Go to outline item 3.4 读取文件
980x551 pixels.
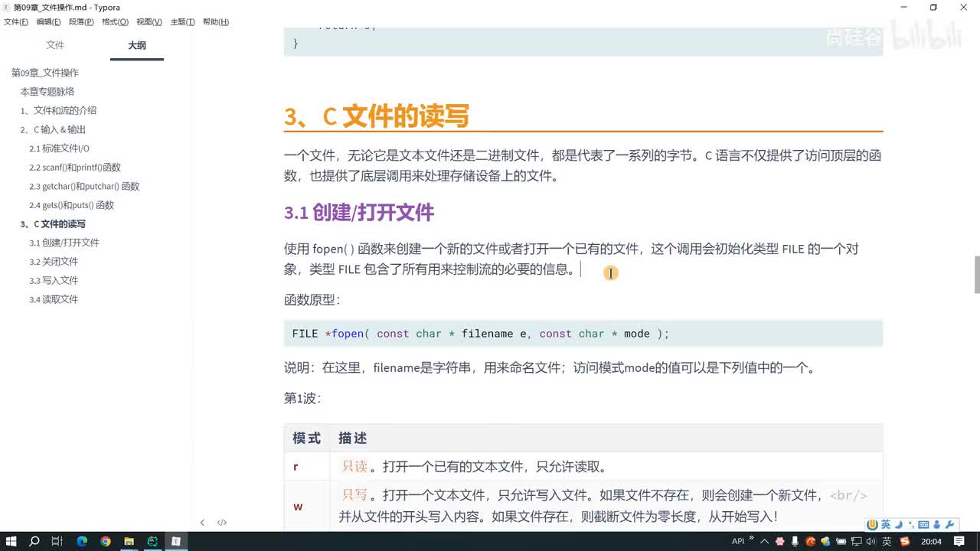pos(54,299)
